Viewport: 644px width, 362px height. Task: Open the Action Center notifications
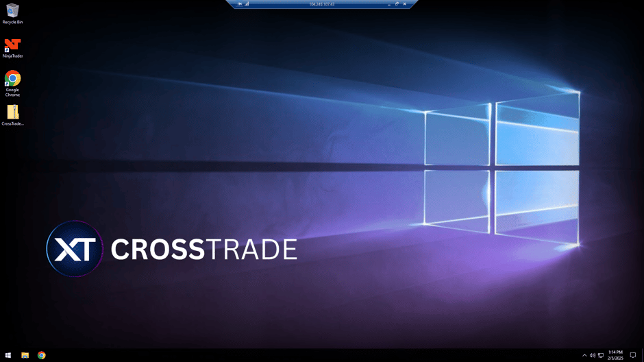(x=633, y=355)
